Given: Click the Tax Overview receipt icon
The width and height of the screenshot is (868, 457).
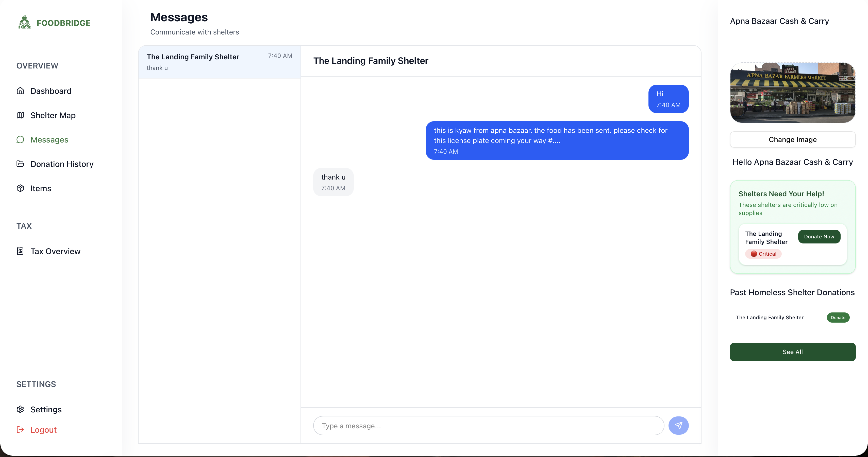Looking at the screenshot, I should pos(20,251).
